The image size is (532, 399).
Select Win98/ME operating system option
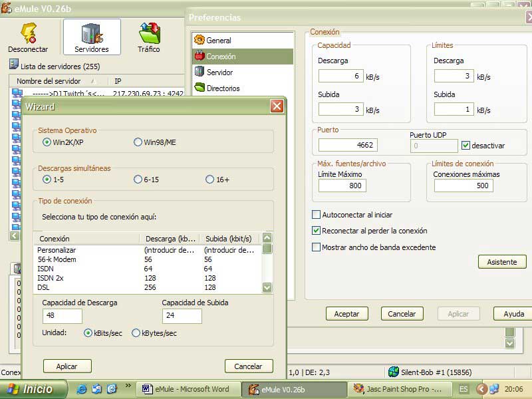[x=138, y=142]
